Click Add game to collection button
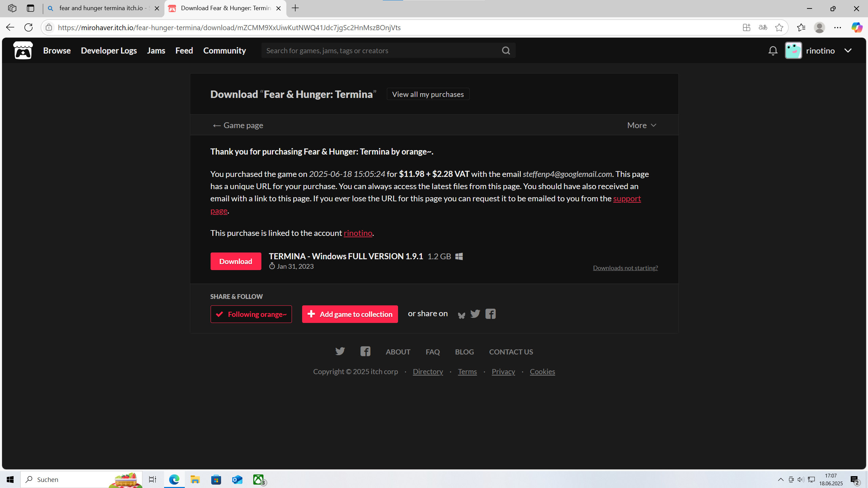The image size is (868, 488). point(350,314)
